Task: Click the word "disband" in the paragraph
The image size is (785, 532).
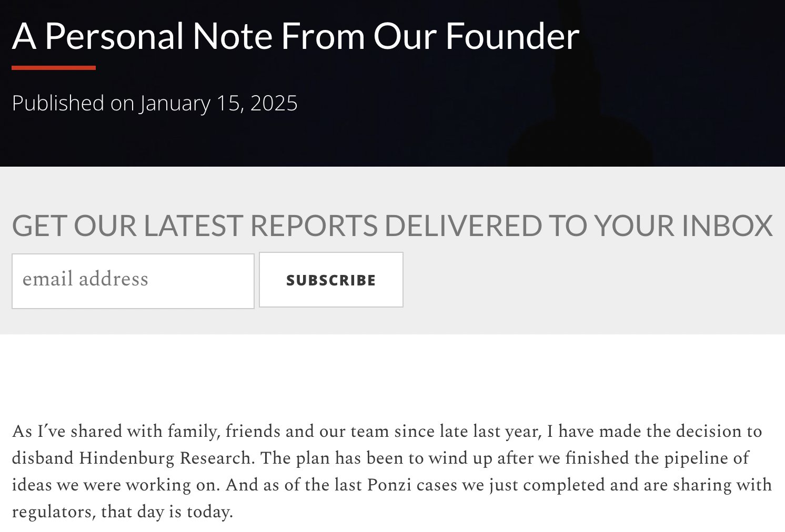Action: tap(43, 458)
